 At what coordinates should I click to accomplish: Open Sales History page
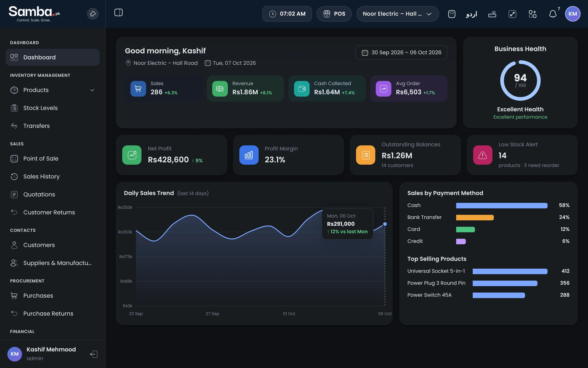(x=52, y=176)
